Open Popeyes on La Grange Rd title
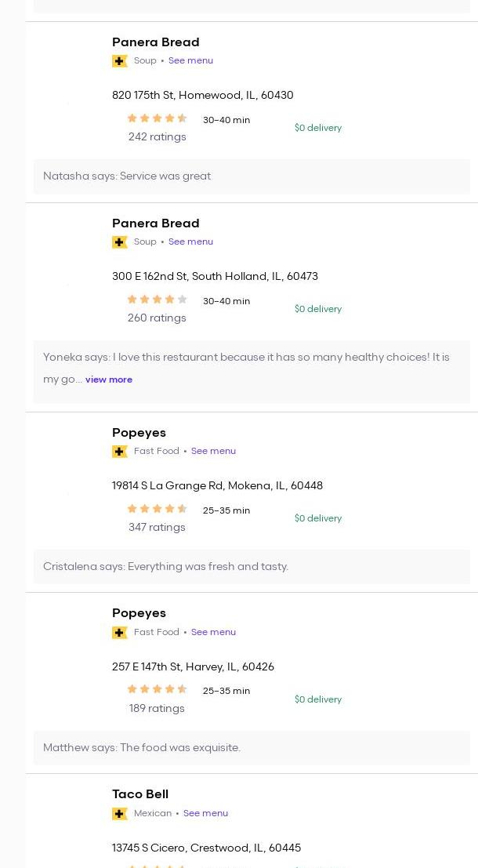 [x=139, y=433]
